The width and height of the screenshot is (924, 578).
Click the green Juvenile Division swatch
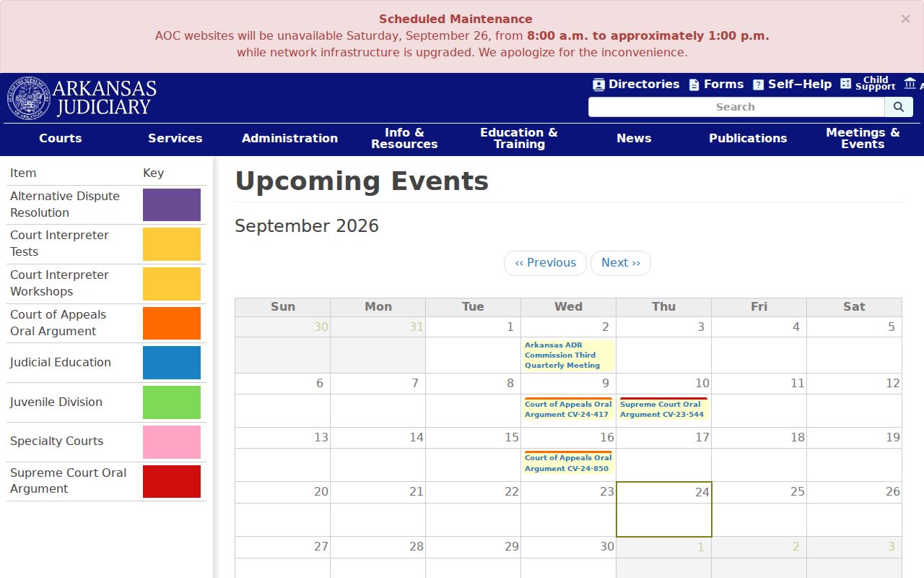[x=172, y=402]
